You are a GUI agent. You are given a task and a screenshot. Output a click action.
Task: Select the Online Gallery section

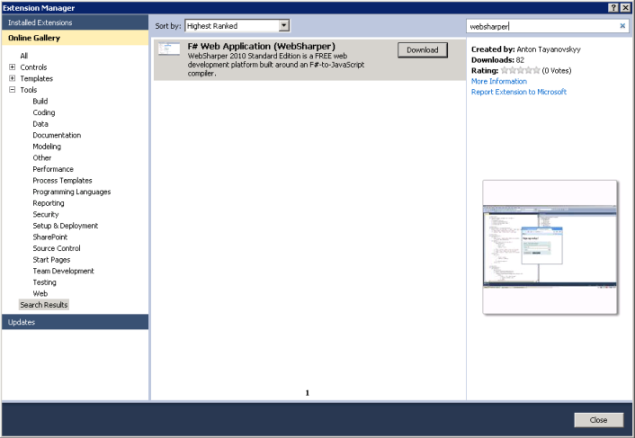coord(75,38)
